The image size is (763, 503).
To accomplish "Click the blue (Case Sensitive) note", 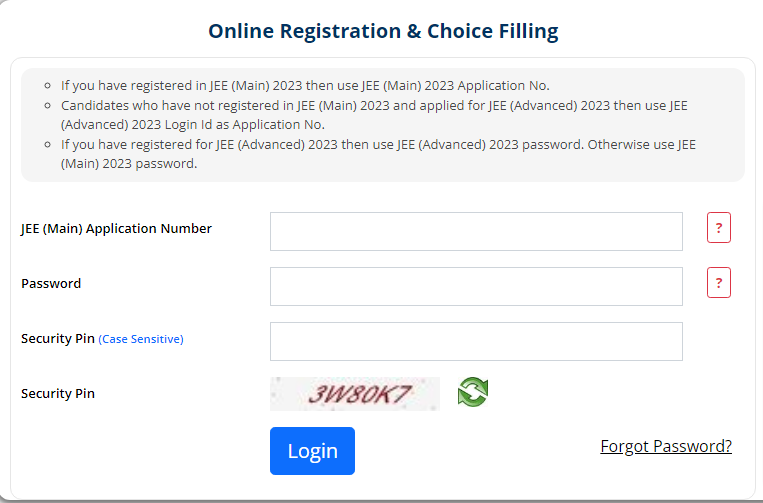I will 141,339.
